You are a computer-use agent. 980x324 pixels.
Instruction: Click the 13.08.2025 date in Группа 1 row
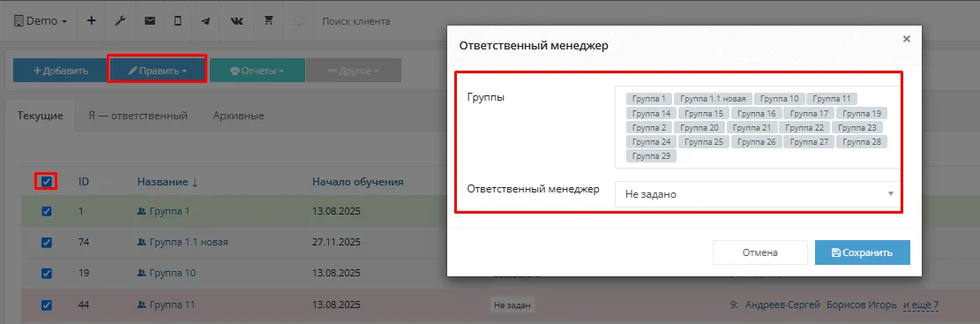pos(336,211)
